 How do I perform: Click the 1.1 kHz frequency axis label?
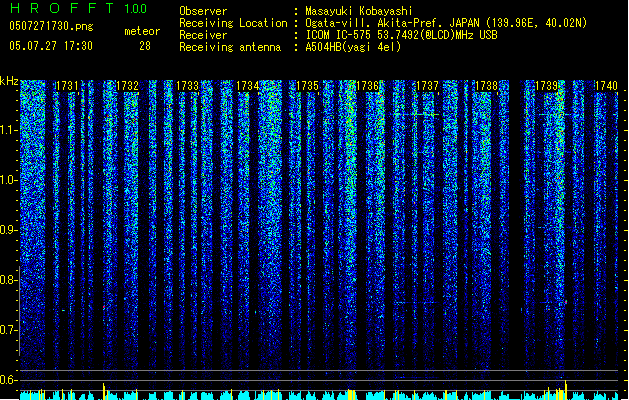[x=8, y=130]
